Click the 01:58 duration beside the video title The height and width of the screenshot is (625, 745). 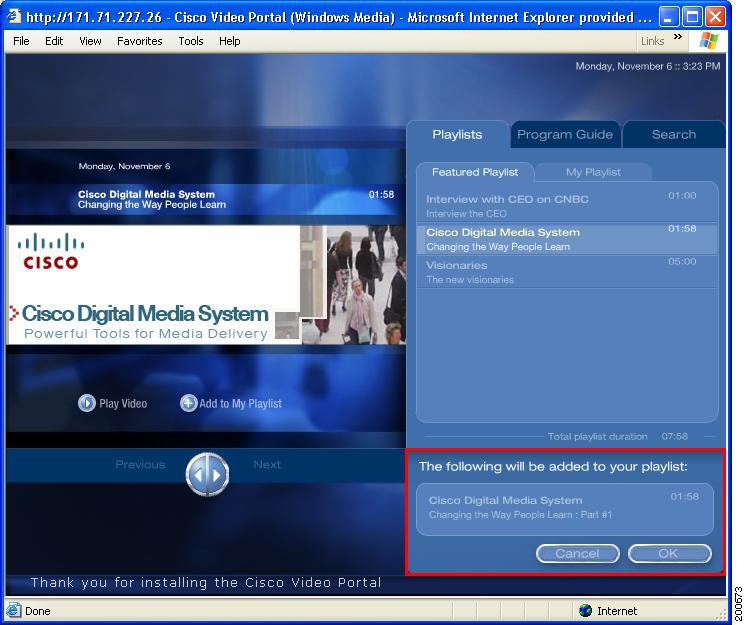tap(381, 194)
